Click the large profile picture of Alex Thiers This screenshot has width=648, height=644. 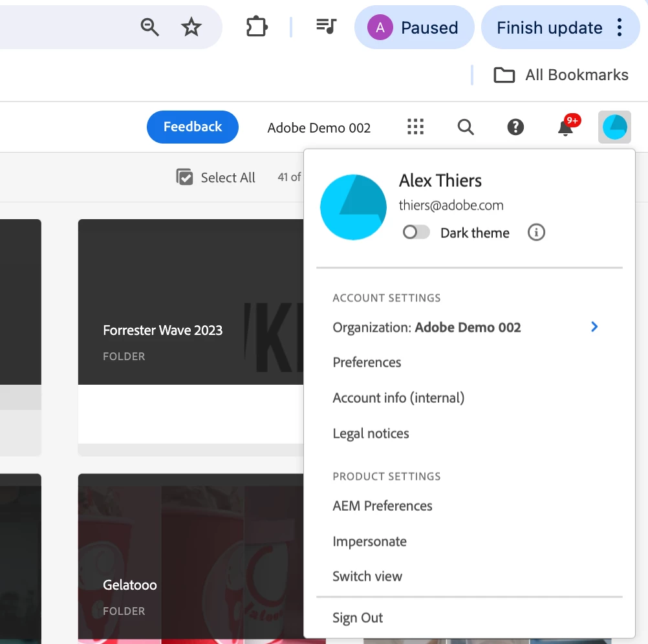[353, 207]
